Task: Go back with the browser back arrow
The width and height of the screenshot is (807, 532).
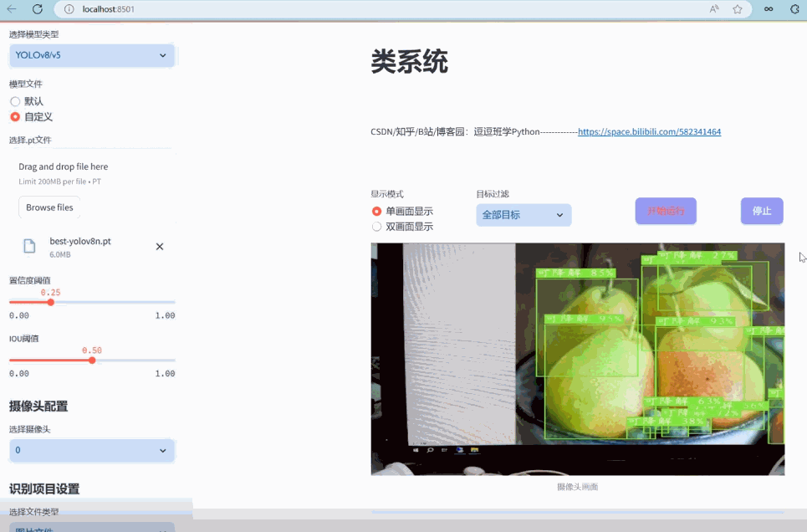Action: 12,8
